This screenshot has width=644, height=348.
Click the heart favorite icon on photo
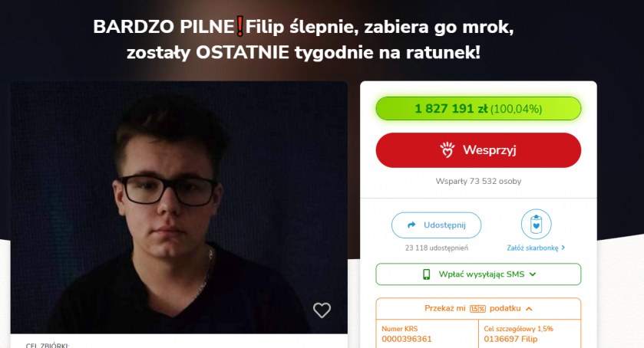coord(322,310)
